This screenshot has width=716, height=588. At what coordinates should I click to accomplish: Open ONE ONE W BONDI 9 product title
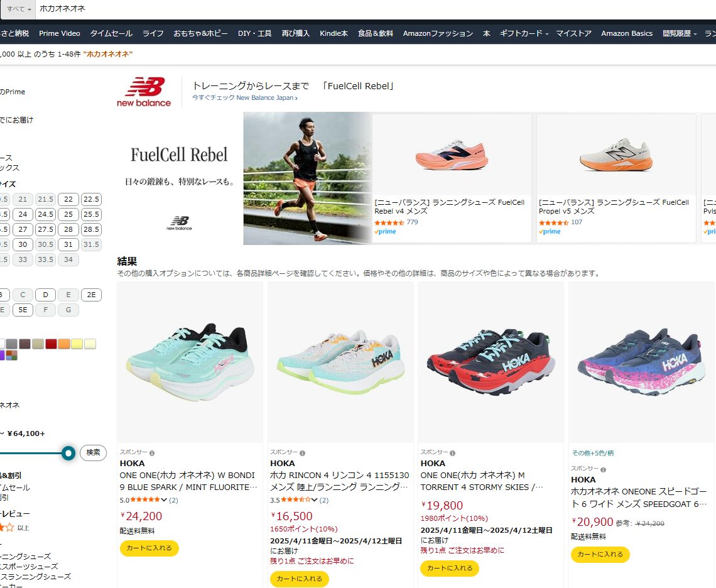tap(188, 481)
